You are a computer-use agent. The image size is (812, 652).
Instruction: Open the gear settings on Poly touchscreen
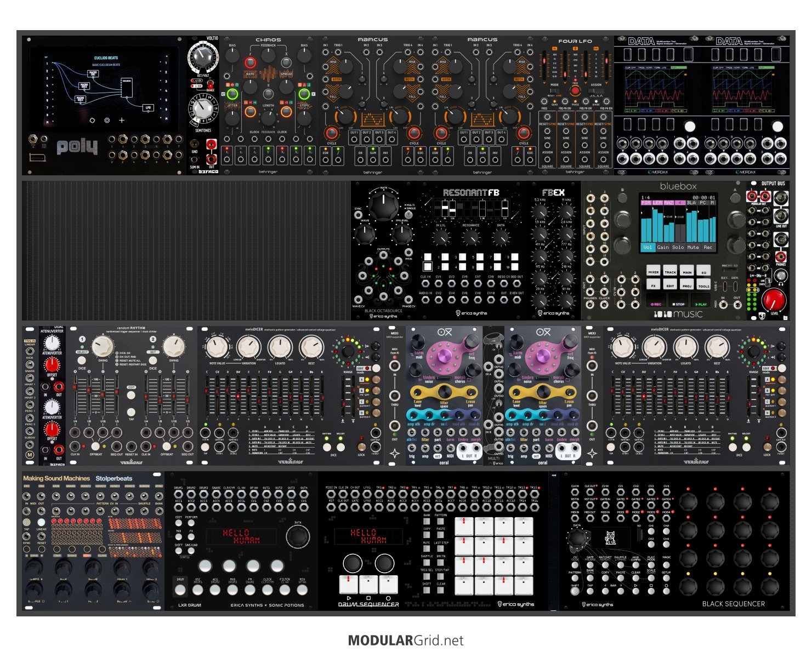coord(107,120)
